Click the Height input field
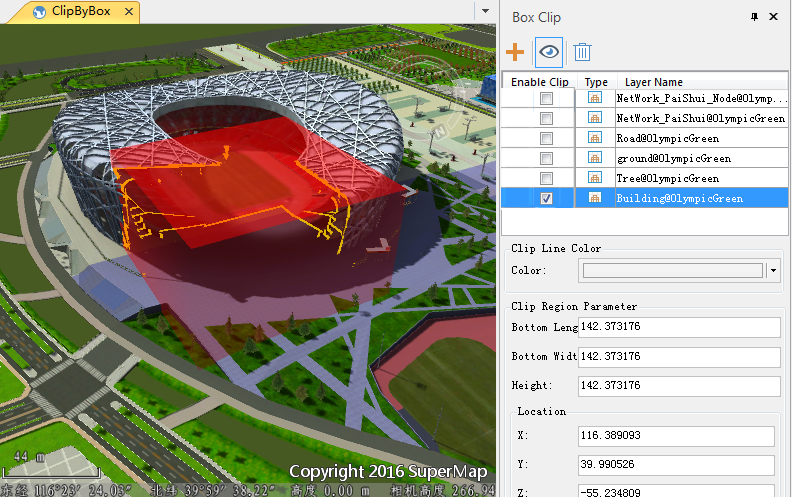792x497 pixels. pos(679,386)
